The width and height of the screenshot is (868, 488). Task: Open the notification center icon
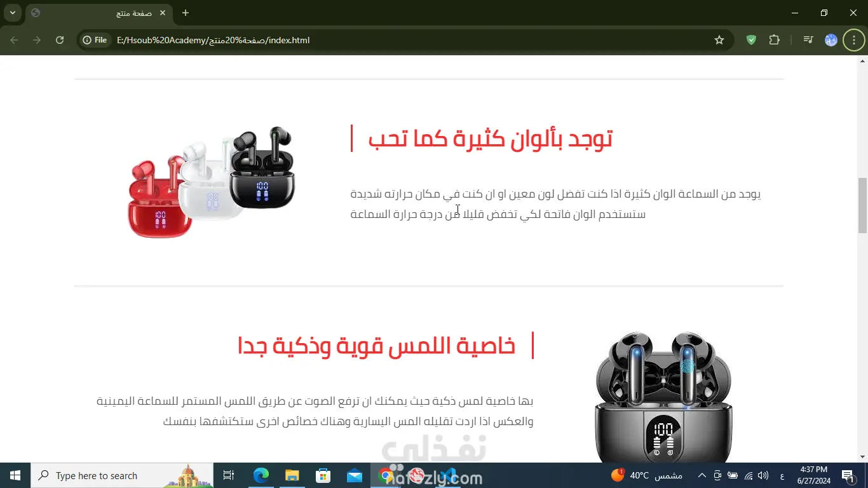coord(848,475)
